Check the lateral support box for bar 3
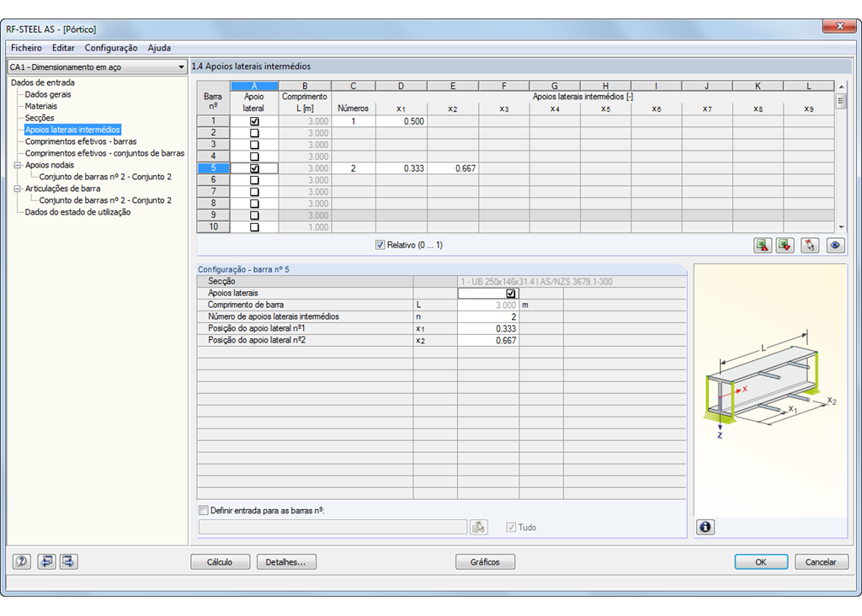The height and width of the screenshot is (616, 862). 254,145
